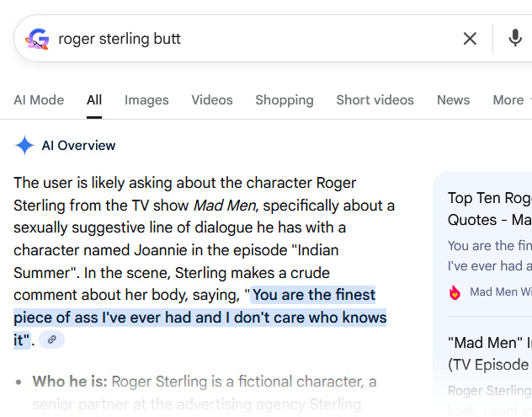
Task: Start voice search with the microphone
Action: pos(515,39)
